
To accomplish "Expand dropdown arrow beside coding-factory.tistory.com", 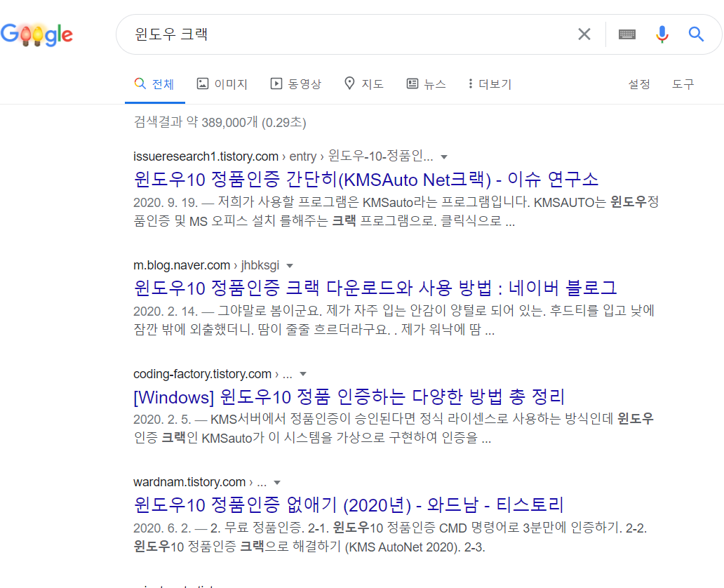I will [x=303, y=374].
